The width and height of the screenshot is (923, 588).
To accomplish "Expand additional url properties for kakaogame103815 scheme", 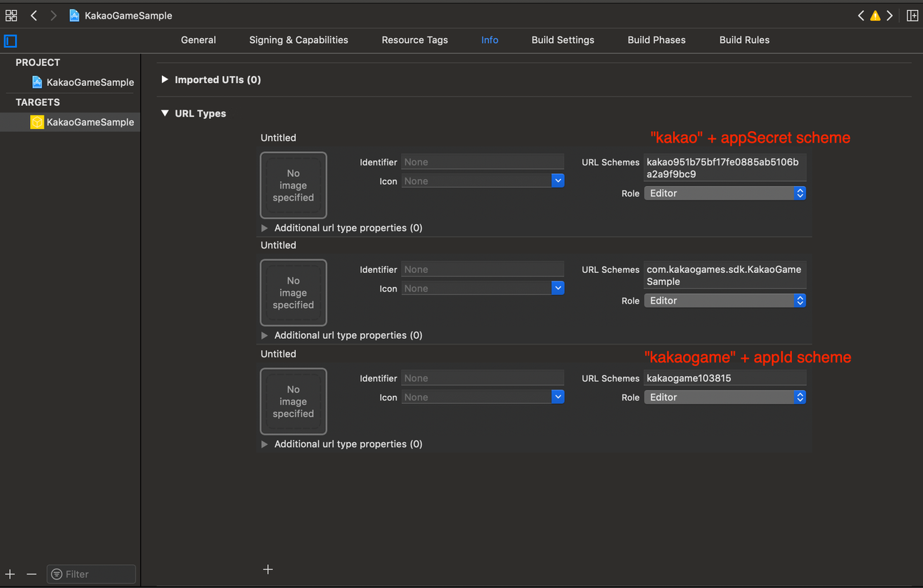I will 264,444.
